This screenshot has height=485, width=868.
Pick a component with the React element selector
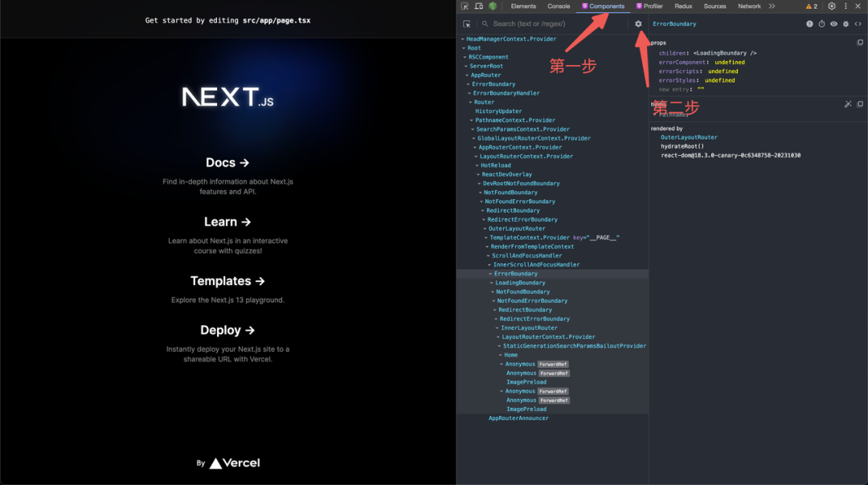pos(467,24)
